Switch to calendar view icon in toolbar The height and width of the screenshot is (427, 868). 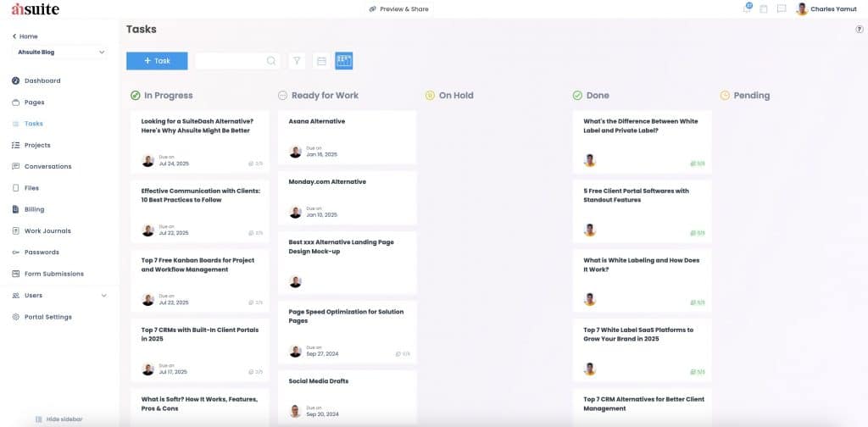321,61
